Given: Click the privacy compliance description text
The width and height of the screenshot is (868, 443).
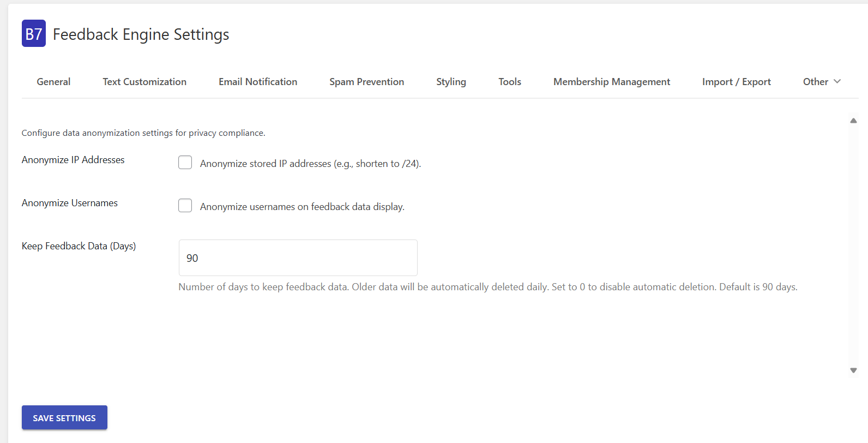Looking at the screenshot, I should 143,133.
